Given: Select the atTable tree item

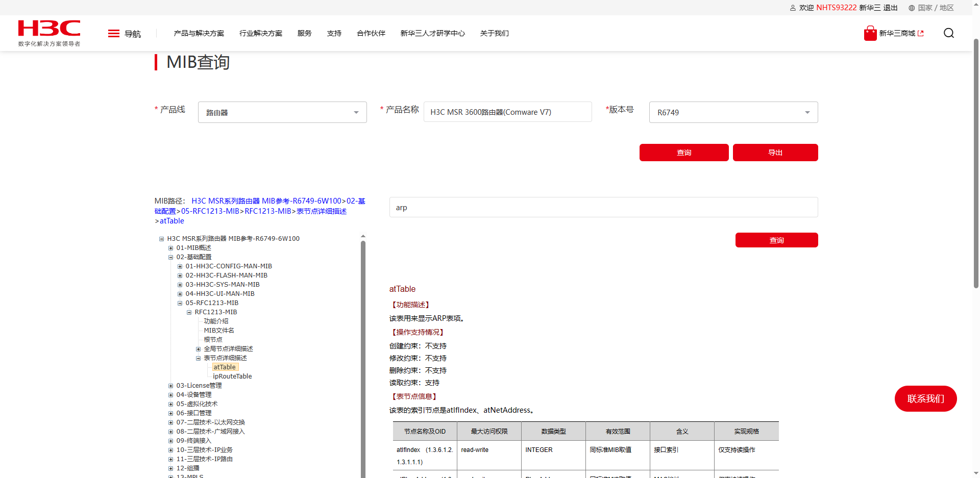Looking at the screenshot, I should [225, 367].
